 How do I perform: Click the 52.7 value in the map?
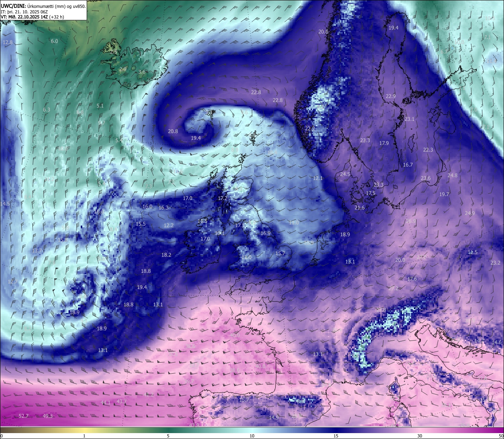coord(24,416)
